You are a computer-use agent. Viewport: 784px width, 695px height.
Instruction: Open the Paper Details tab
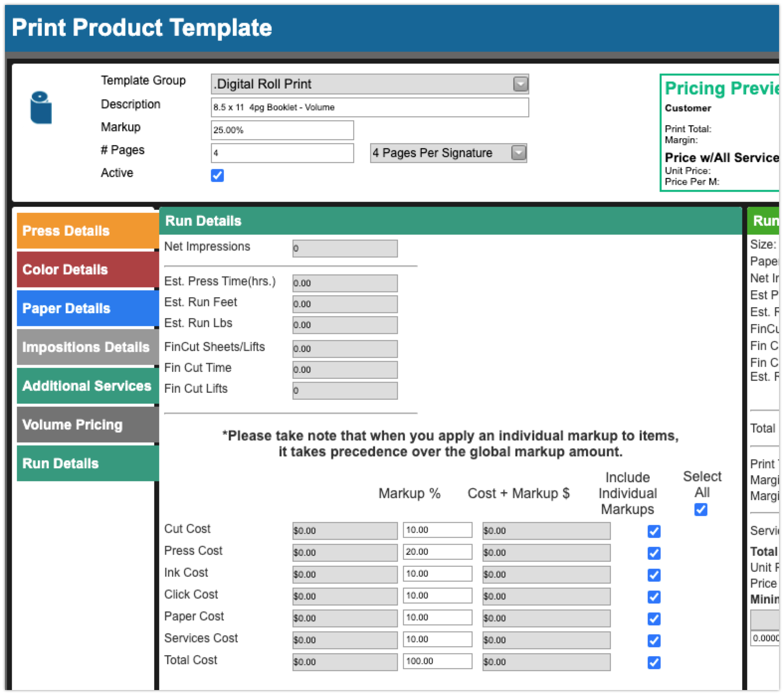coord(88,308)
